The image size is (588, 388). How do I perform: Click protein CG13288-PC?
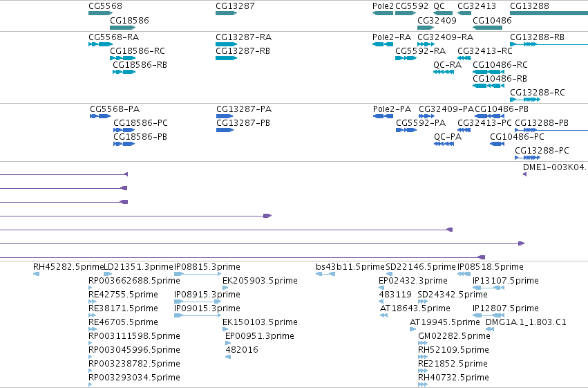[x=542, y=151]
